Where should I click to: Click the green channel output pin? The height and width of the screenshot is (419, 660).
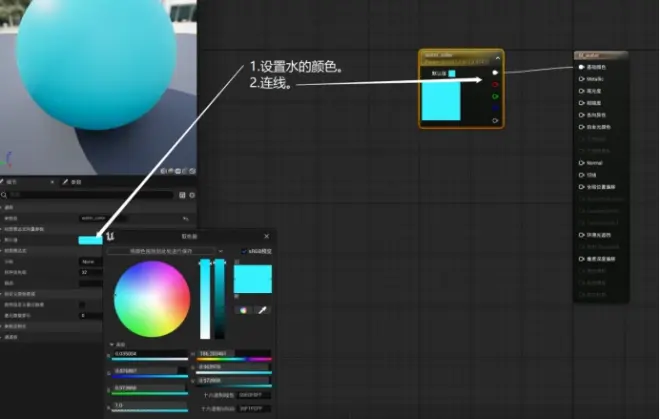coord(495,97)
